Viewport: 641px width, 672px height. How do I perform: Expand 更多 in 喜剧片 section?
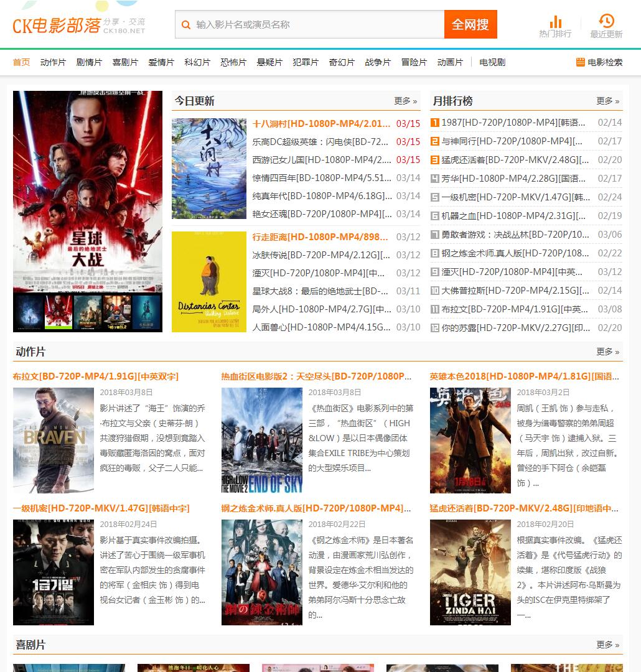[x=607, y=645]
